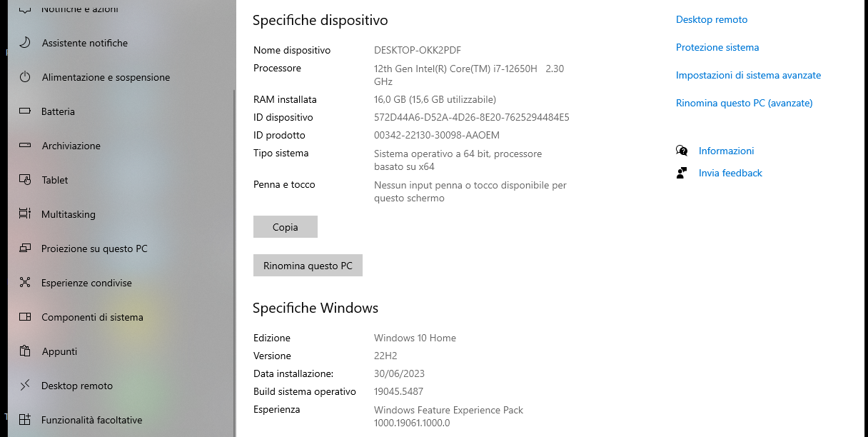Follow the Rinomina questo PC (avanzate) link
868x437 pixels.
[x=744, y=103]
